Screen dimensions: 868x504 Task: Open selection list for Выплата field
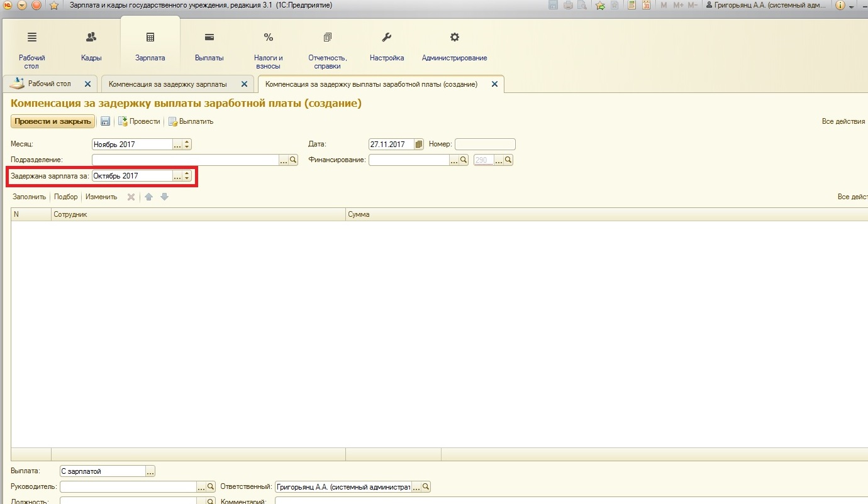pos(150,471)
